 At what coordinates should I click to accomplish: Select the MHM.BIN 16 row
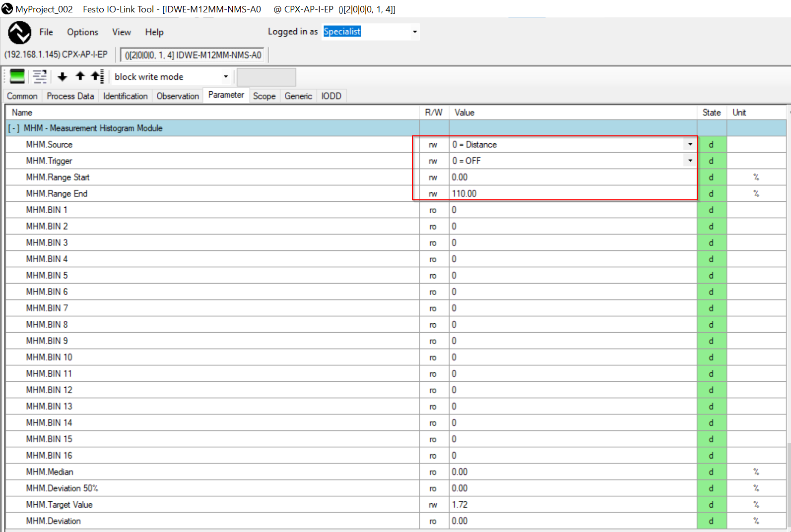395,455
